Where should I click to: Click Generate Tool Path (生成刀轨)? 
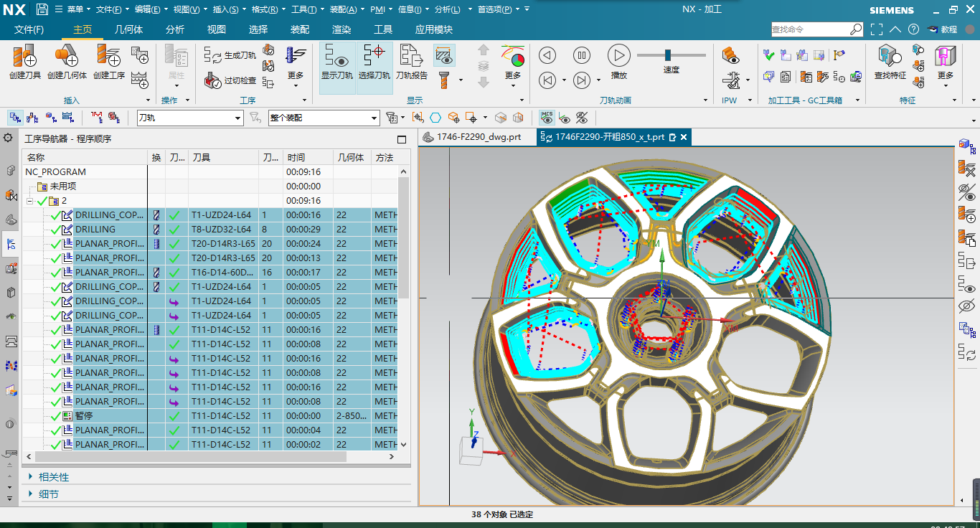230,55
